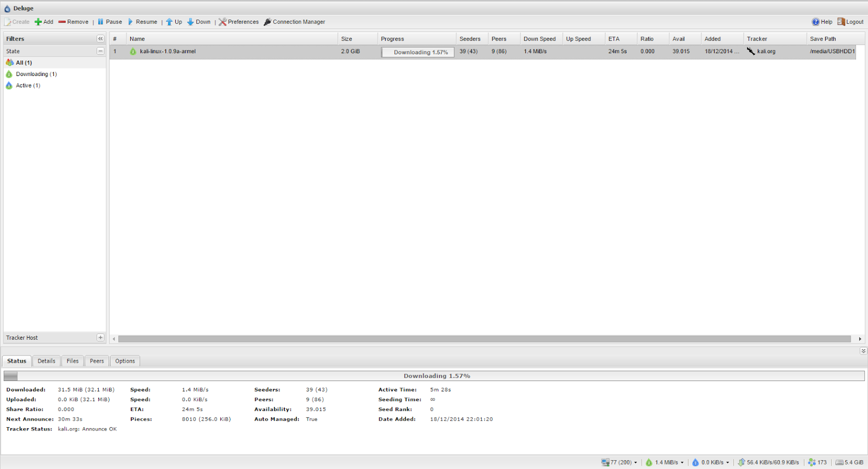Viewport: 868px width, 469px height.
Task: Add a new torrent
Action: [x=44, y=22]
